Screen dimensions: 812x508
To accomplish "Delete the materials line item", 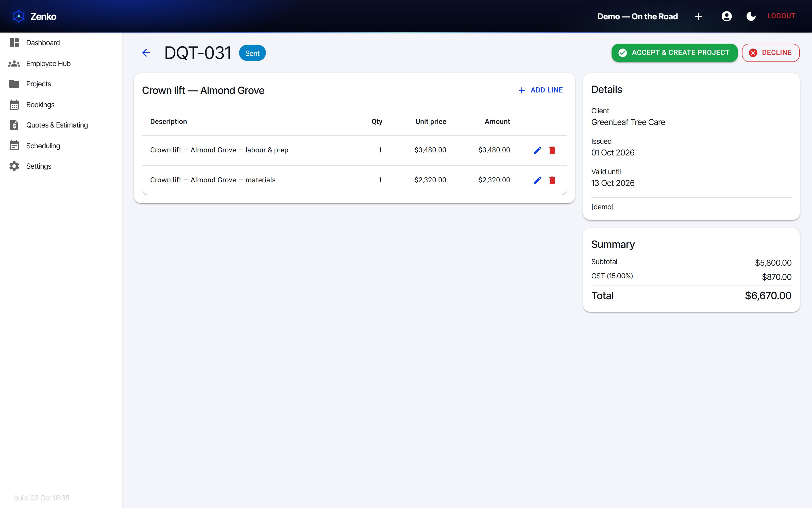I will 552,180.
